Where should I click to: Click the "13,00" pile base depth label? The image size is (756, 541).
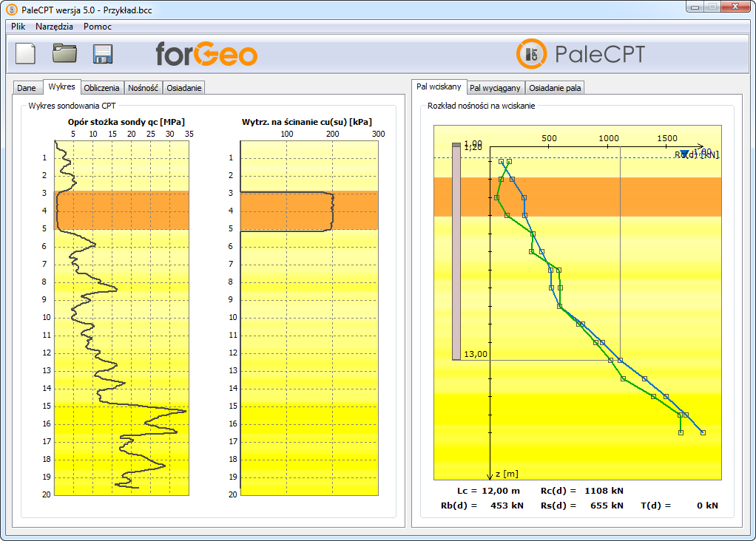tap(476, 354)
